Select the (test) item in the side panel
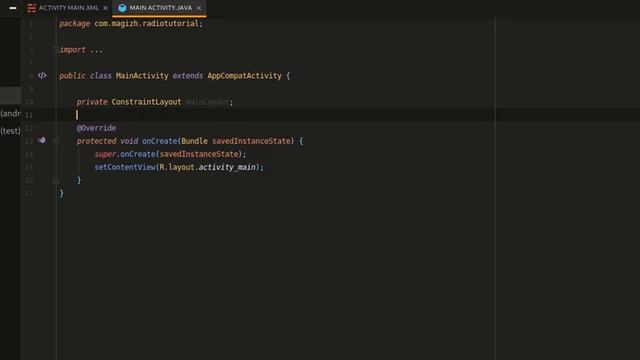Image resolution: width=640 pixels, height=360 pixels. tap(10, 131)
